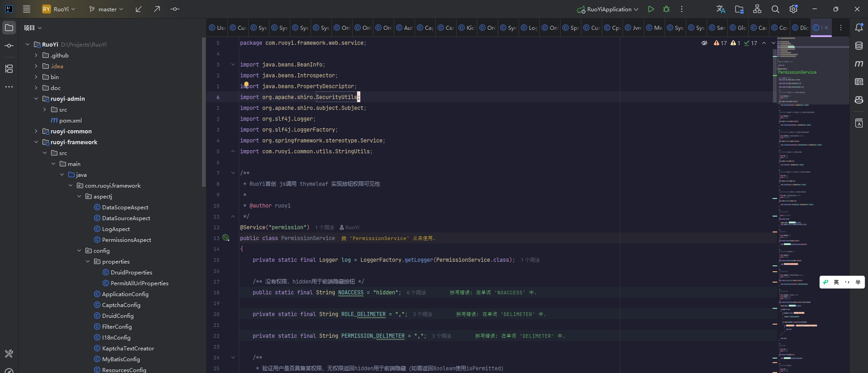868x373 pixels.
Task: Open the translation panel icon in the right sidebar
Action: point(859,123)
